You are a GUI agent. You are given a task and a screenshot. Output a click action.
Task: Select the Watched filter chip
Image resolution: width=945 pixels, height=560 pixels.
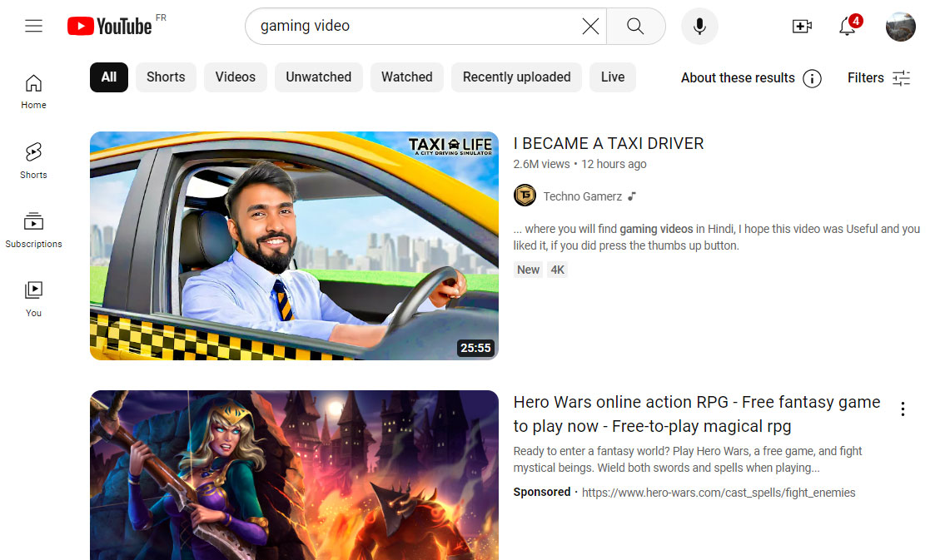407,77
